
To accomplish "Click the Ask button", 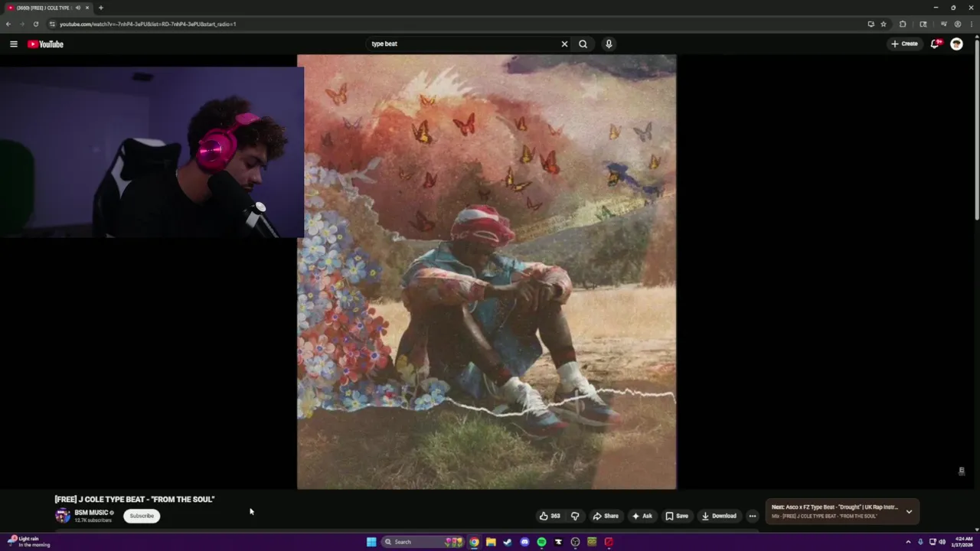I will (642, 516).
